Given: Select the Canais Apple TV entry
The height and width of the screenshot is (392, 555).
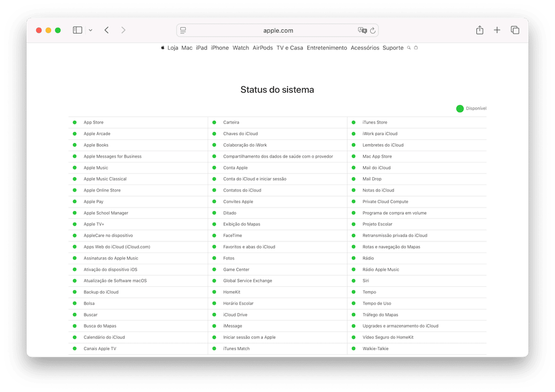Looking at the screenshot, I should point(100,349).
